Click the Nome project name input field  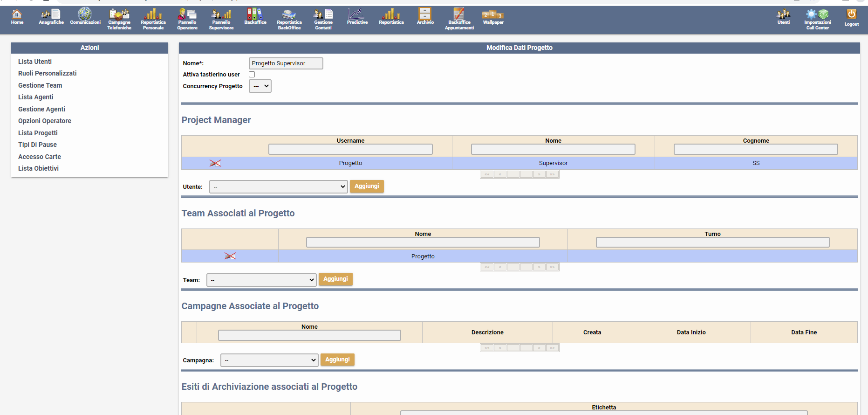pyautogui.click(x=286, y=63)
